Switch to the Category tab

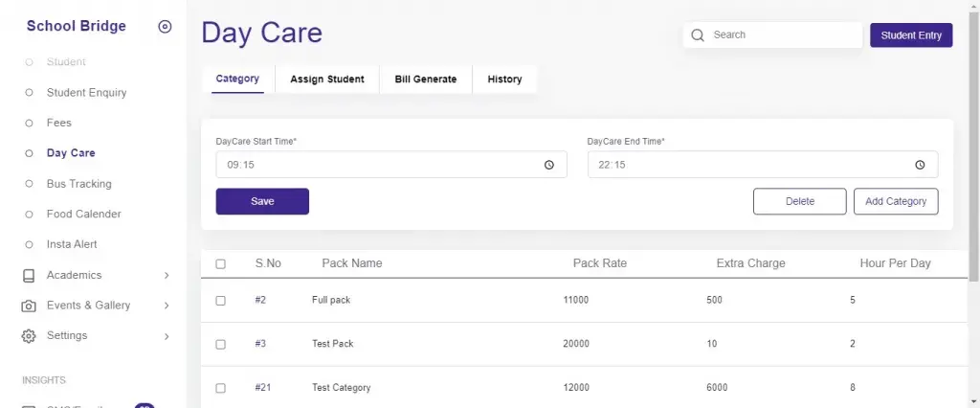237,79
